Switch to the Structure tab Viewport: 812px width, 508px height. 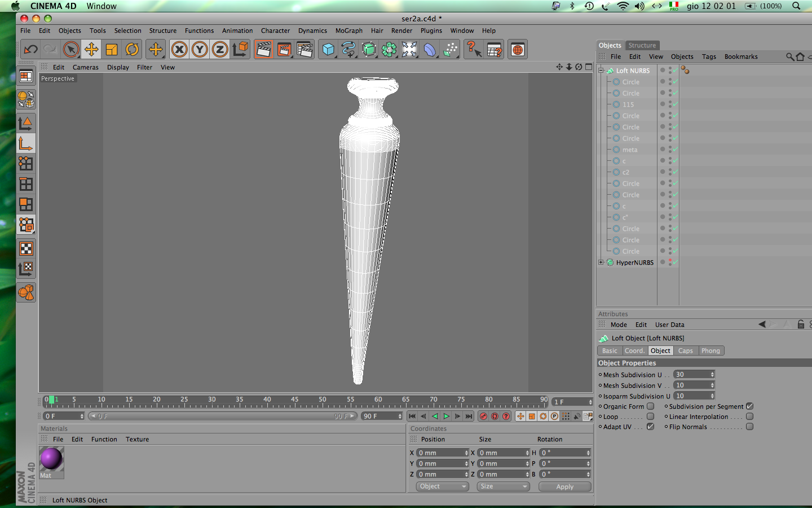point(642,45)
